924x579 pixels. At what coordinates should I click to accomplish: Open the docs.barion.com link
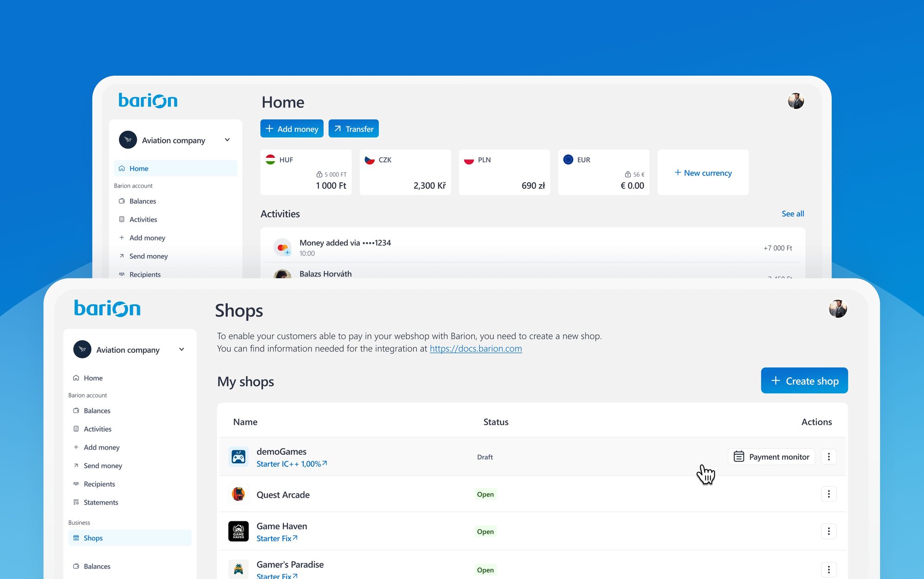coord(476,349)
